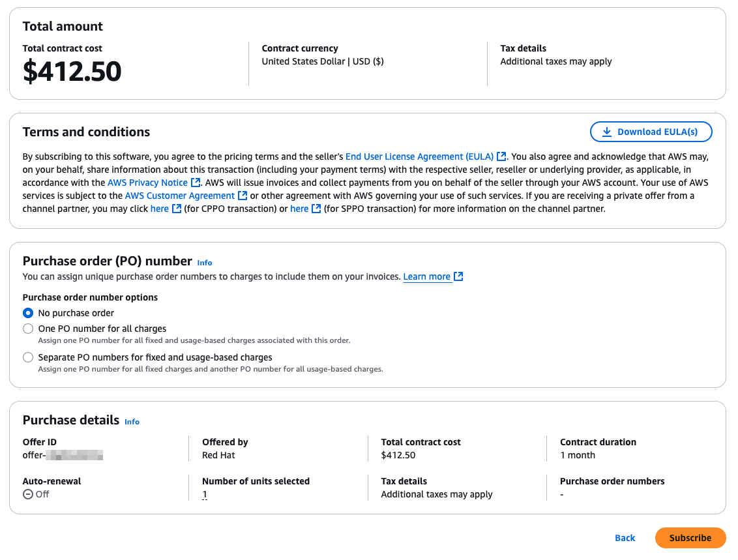Image resolution: width=738 pixels, height=560 pixels.
Task: Open the AWS Customer Agreement link
Action: pos(180,196)
